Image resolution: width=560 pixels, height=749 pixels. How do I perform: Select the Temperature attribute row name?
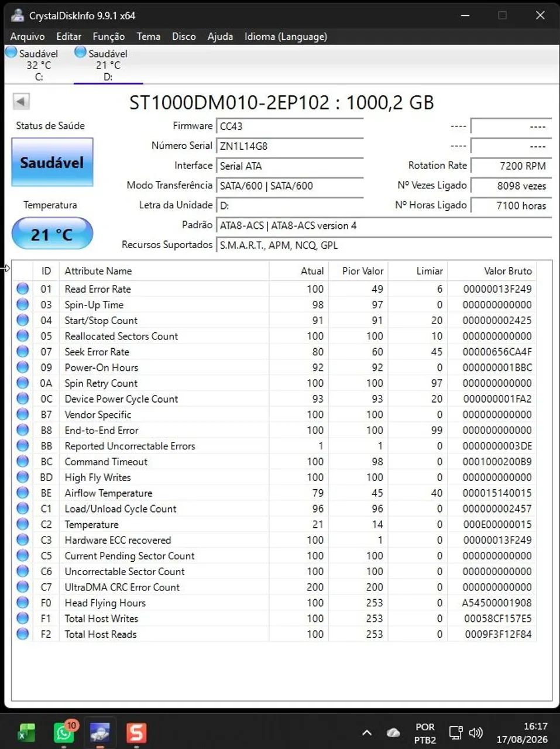(91, 524)
